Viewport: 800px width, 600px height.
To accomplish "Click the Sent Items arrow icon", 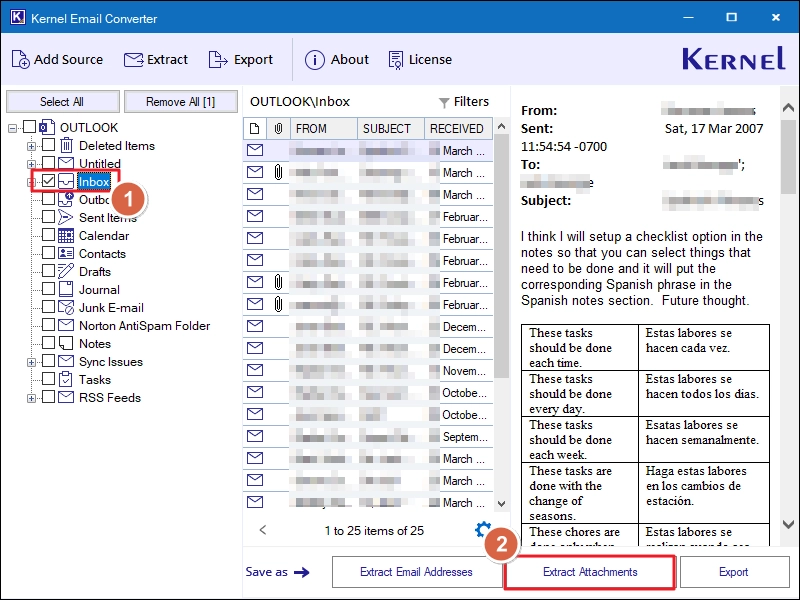I will coord(65,217).
